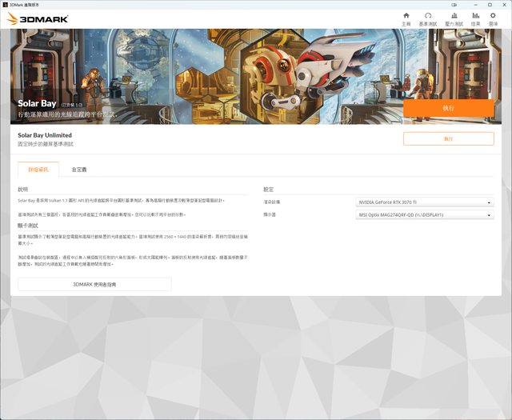
Task: Switch to the 自定義 tab
Action: (79, 170)
